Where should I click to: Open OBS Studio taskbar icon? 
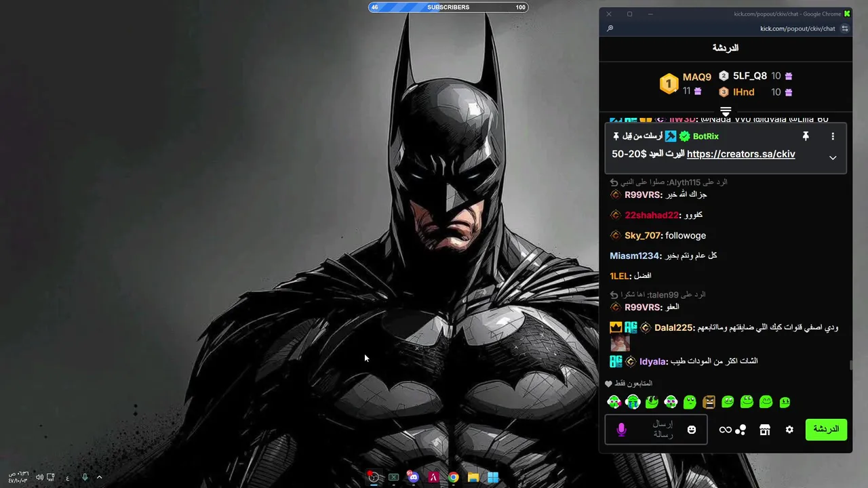pos(373,477)
